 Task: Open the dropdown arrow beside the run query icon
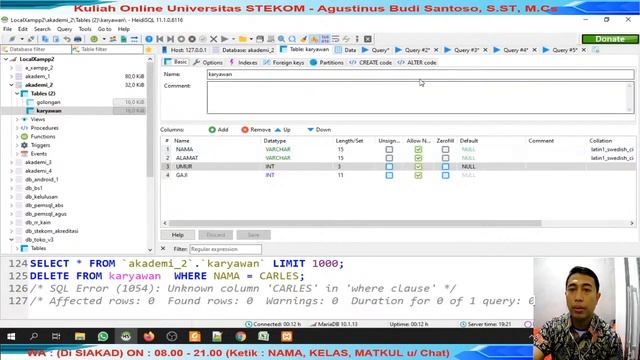pos(233,39)
